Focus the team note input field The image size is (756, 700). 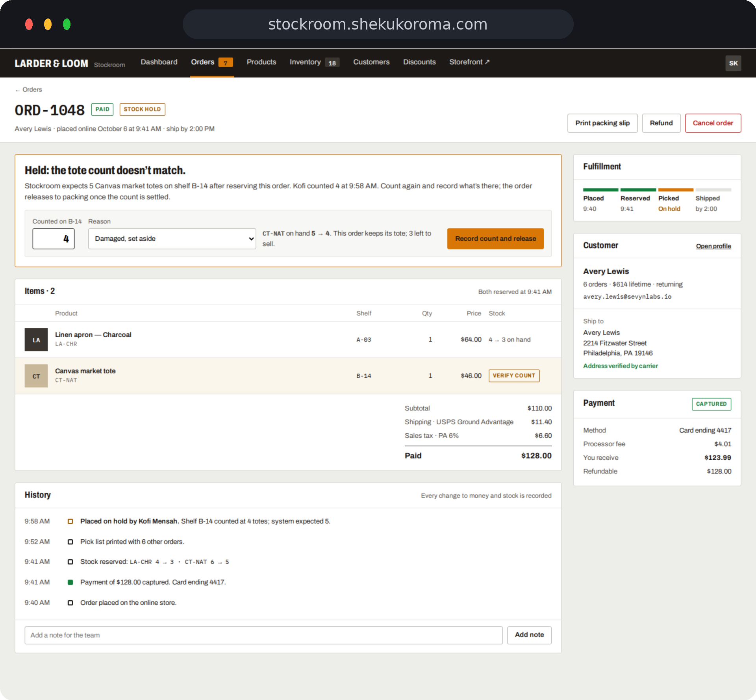click(263, 635)
